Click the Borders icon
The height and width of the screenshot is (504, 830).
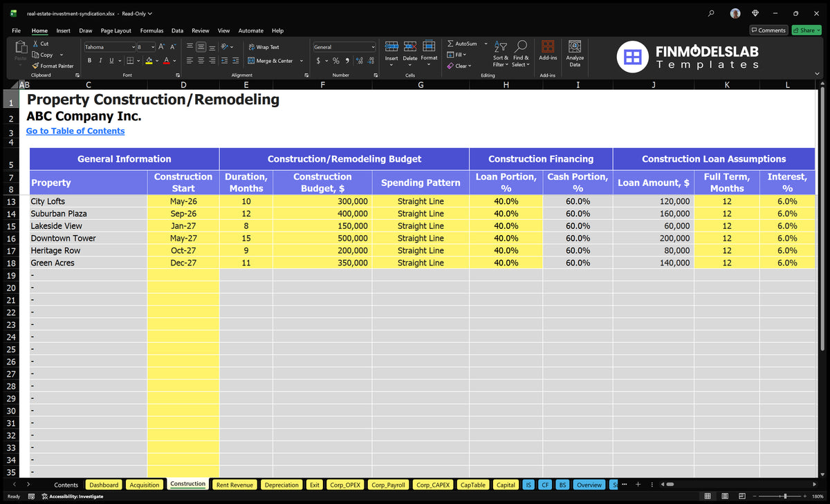click(x=129, y=61)
